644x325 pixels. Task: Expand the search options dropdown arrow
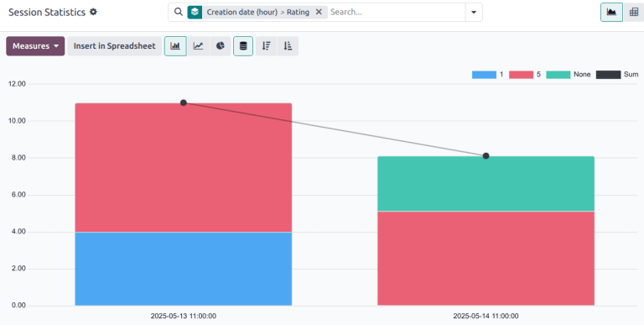pos(474,13)
